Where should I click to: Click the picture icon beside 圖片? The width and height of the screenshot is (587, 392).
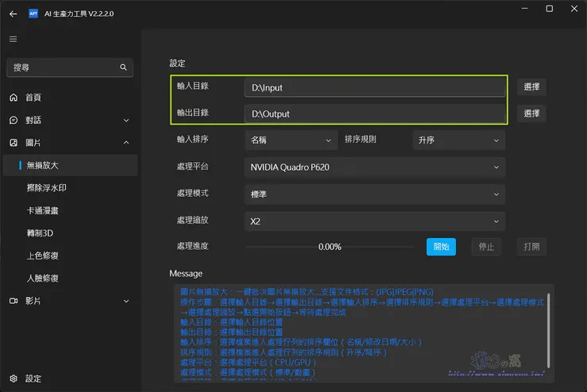13,143
